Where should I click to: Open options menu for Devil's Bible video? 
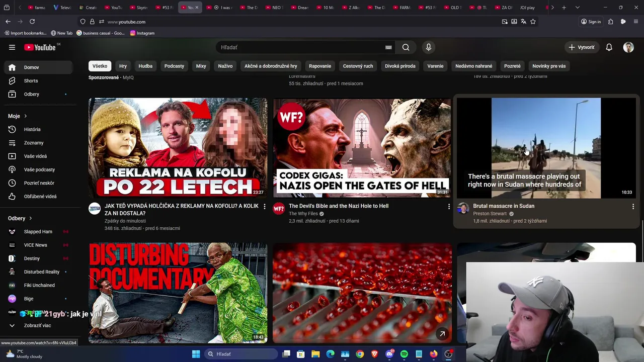449,207
